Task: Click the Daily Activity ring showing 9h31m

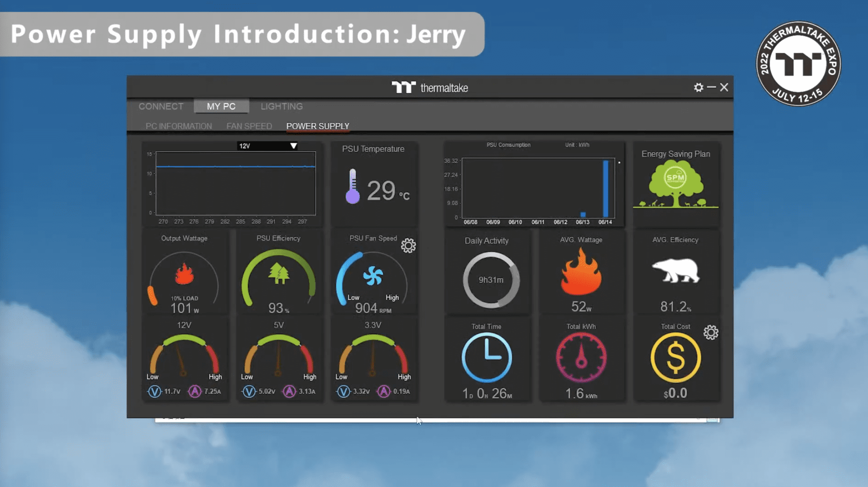Action: pos(491,280)
